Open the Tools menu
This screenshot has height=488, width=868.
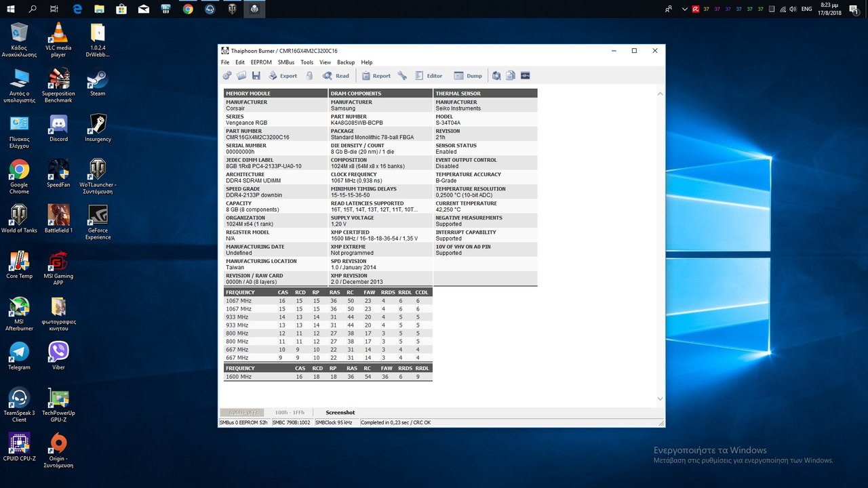click(307, 62)
